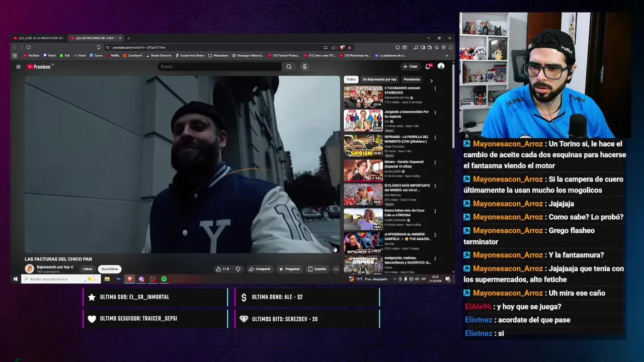Image resolution: width=644 pixels, height=362 pixels.
Task: Click the YouTube search input field
Action: click(219, 66)
